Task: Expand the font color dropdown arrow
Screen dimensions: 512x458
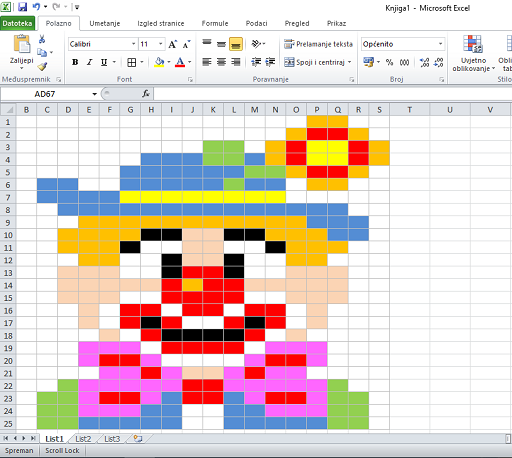Action: pyautogui.click(x=190, y=62)
